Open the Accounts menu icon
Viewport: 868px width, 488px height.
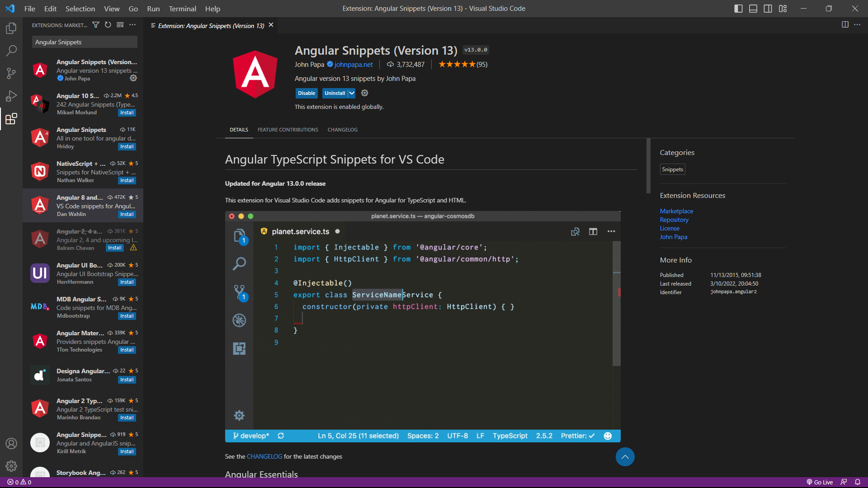click(11, 444)
